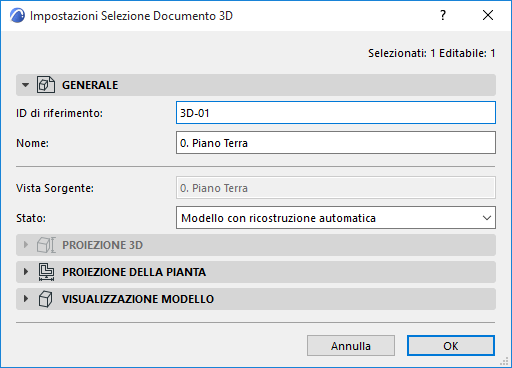Click the Proiezione della Pianta plan icon
Viewport: 512px width, 368px height.
pos(46,272)
